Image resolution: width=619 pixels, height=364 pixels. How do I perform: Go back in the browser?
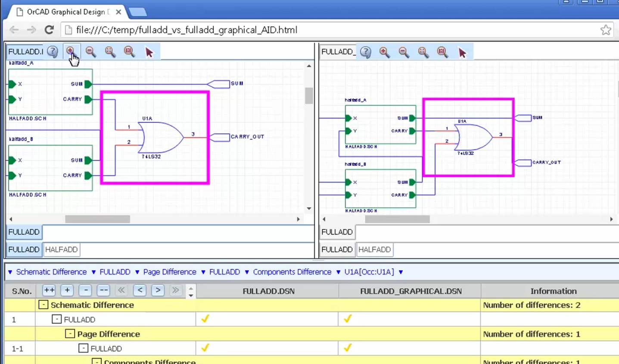14,30
